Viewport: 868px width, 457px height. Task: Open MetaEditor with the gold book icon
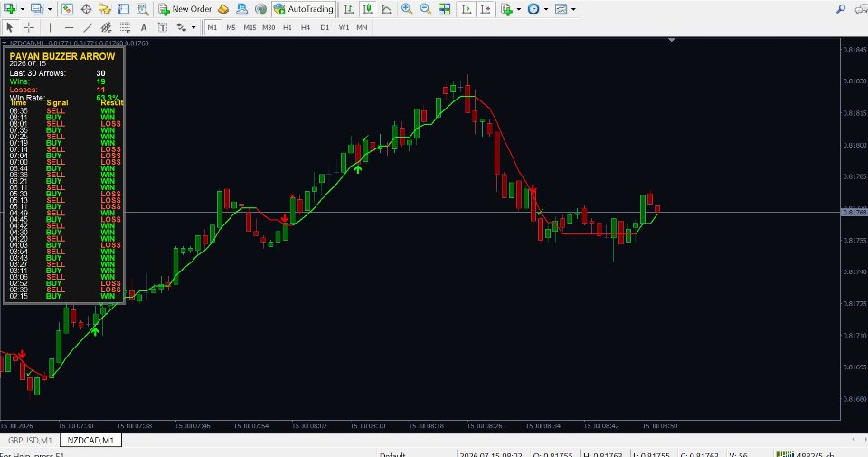click(x=223, y=9)
